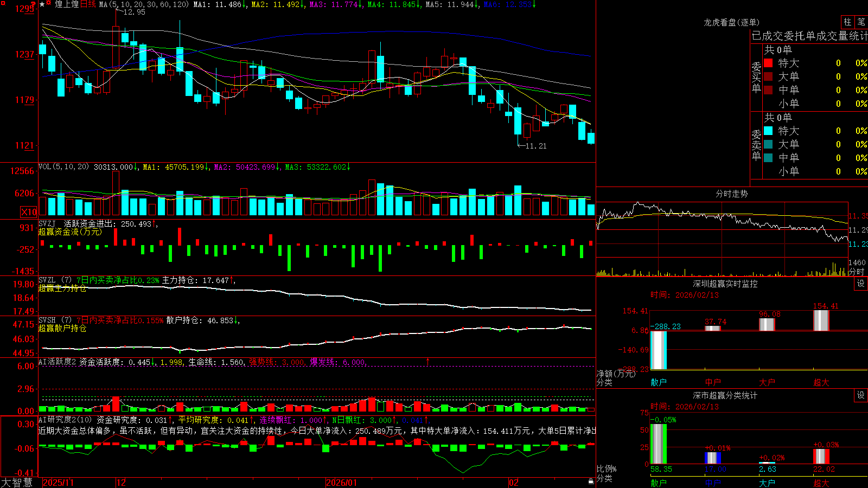Open settings 设 for 深市超赢分类统计 panel
The height and width of the screenshot is (488, 868).
pos(861,395)
